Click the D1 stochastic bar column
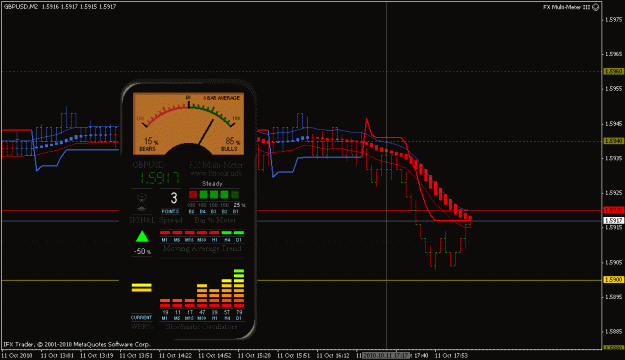This screenshot has height=360, width=625. click(239, 288)
